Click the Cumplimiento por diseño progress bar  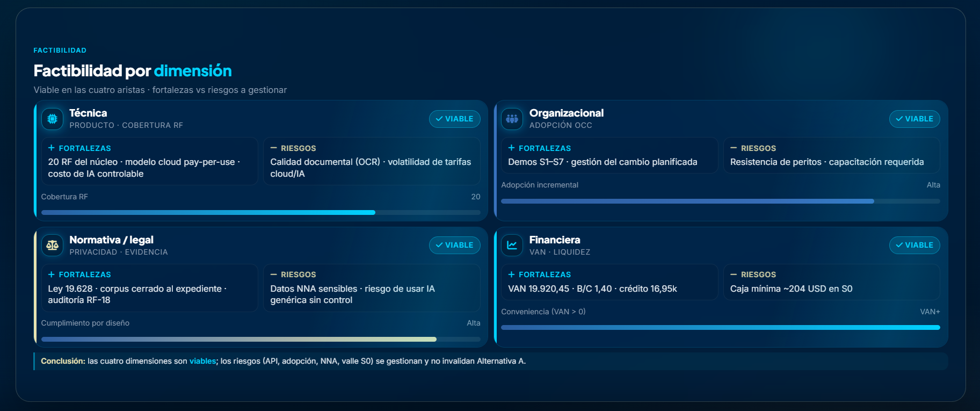261,340
